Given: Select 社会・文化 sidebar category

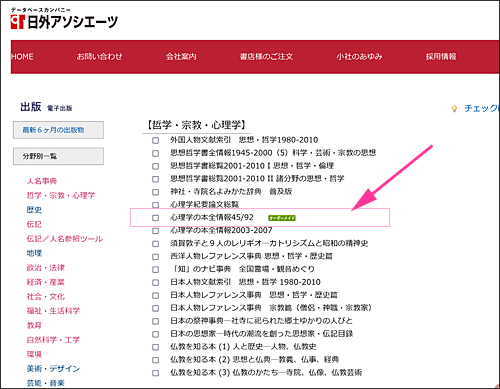Looking at the screenshot, I should 46,296.
